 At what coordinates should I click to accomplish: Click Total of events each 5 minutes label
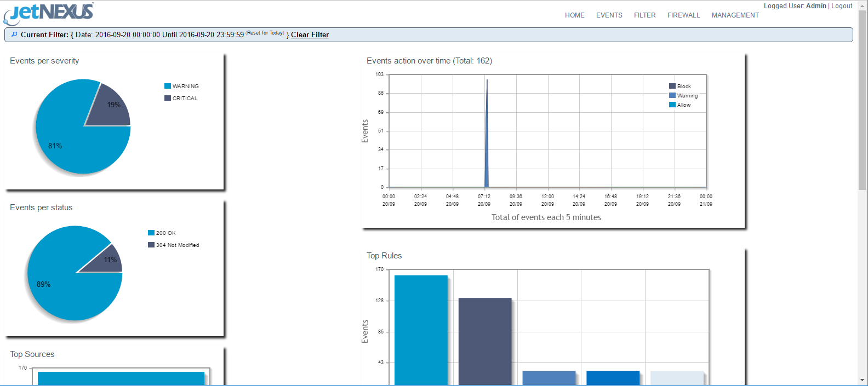546,217
